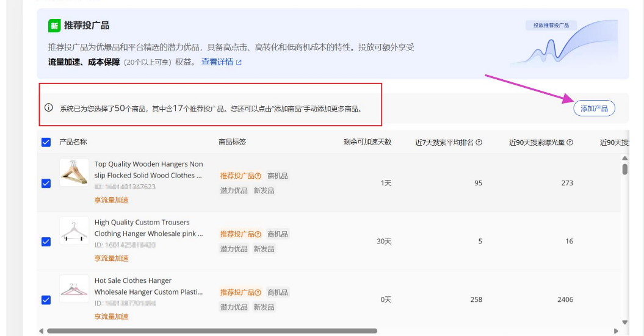
Task: Click the help icon next to 近90天搜索曝光量
Action: pyautogui.click(x=570, y=142)
